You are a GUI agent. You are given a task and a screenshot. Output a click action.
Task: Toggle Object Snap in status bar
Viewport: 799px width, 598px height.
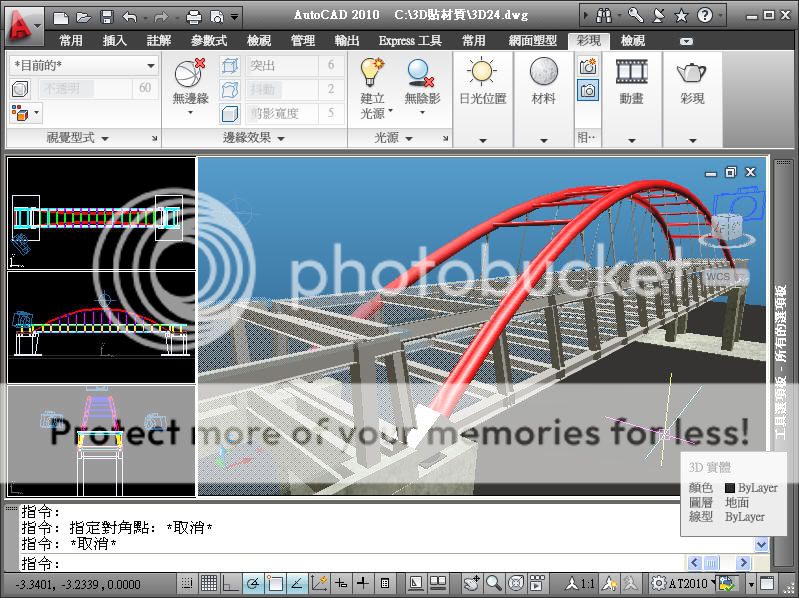coord(275,583)
